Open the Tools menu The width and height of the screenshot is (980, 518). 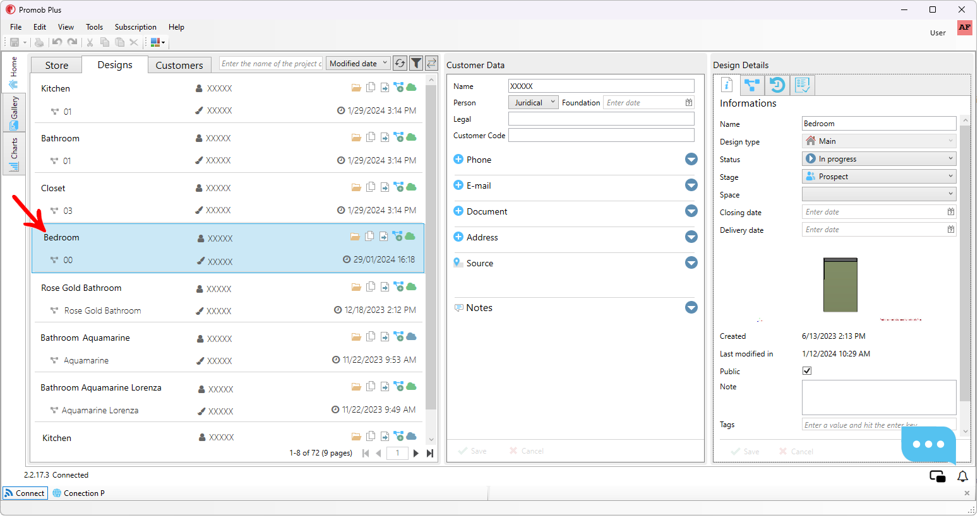pyautogui.click(x=94, y=27)
